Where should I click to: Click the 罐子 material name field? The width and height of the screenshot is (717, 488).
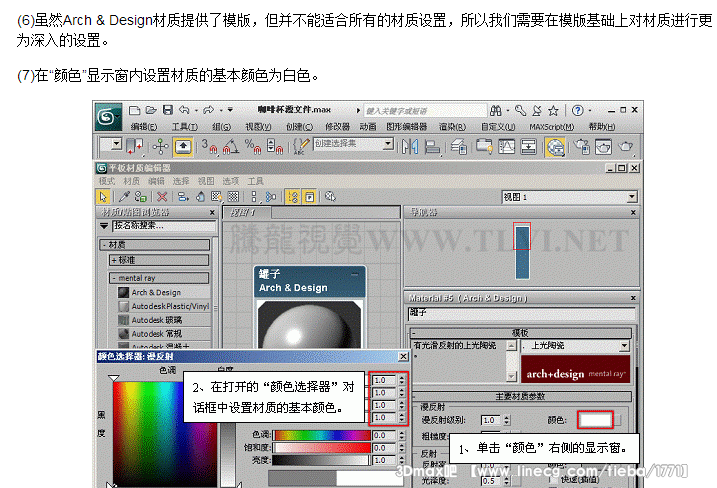coord(521,313)
